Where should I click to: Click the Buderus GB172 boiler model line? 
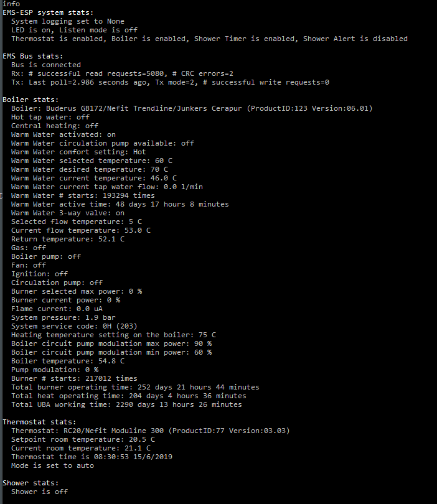[192, 108]
